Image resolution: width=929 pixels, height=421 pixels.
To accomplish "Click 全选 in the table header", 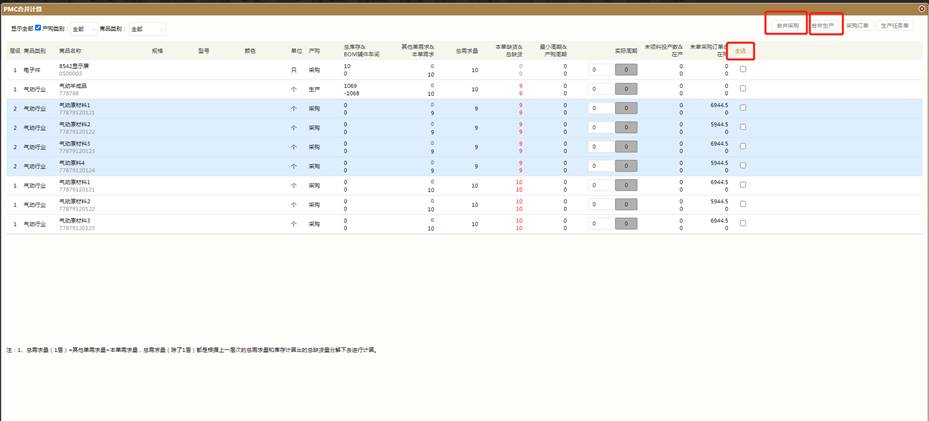I will [740, 52].
